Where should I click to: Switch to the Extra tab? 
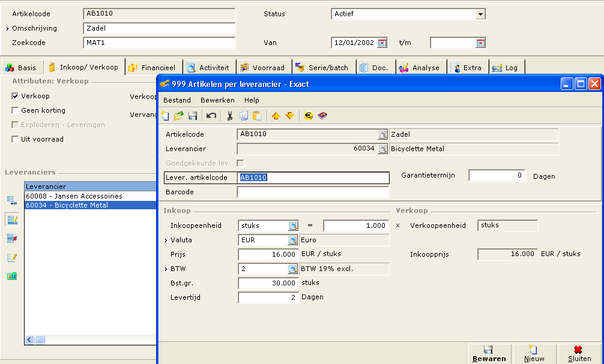tap(467, 67)
